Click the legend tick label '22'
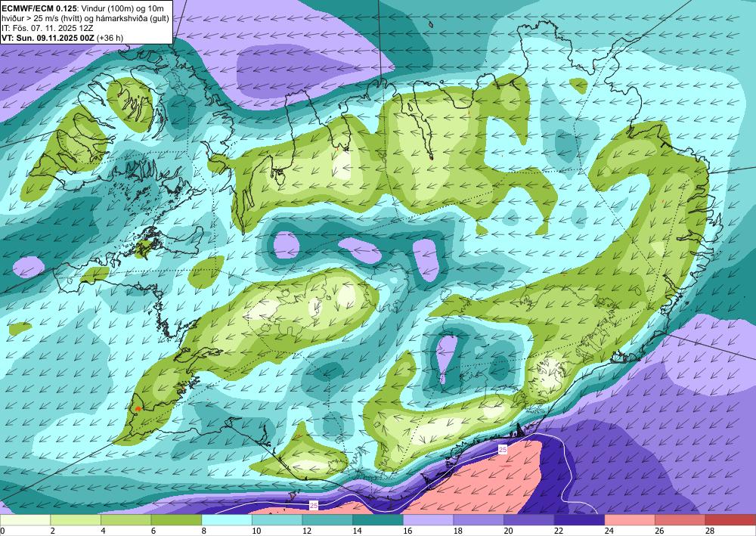Image resolution: width=756 pixels, height=536 pixels. point(559,531)
